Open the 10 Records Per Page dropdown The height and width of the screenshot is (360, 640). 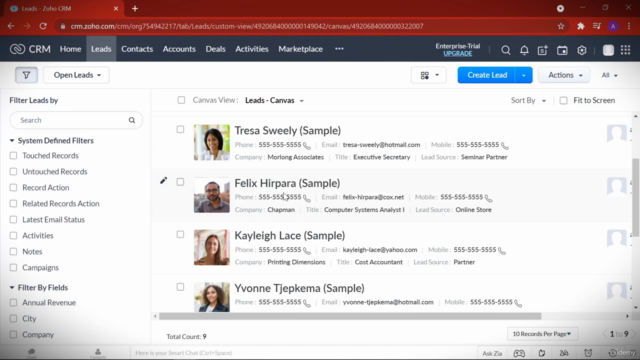(542, 334)
